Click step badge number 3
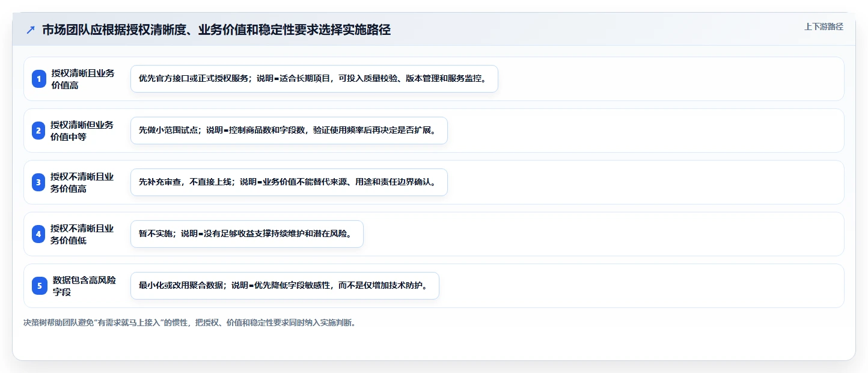868x373 pixels. coord(39,182)
